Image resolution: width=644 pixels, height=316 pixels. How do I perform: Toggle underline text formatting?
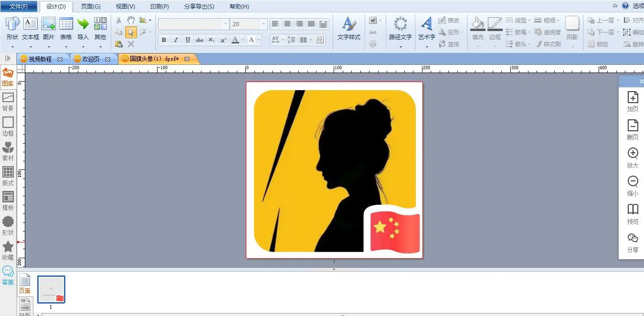(x=188, y=40)
